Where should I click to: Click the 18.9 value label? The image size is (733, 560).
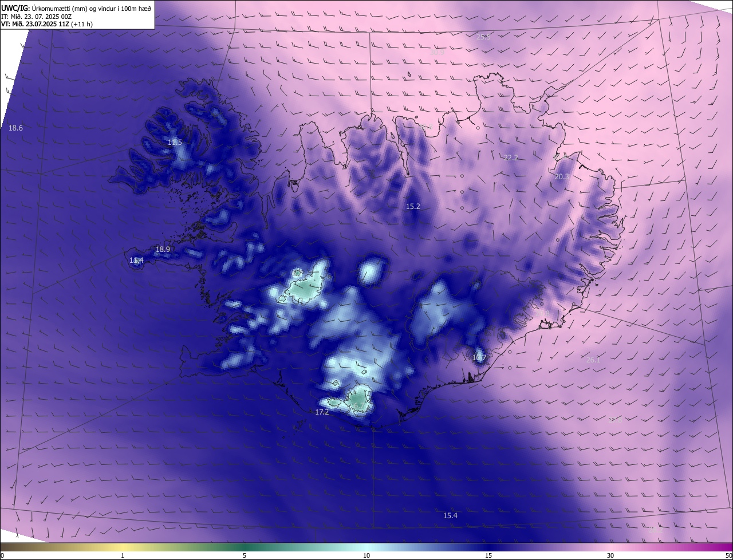(x=163, y=249)
